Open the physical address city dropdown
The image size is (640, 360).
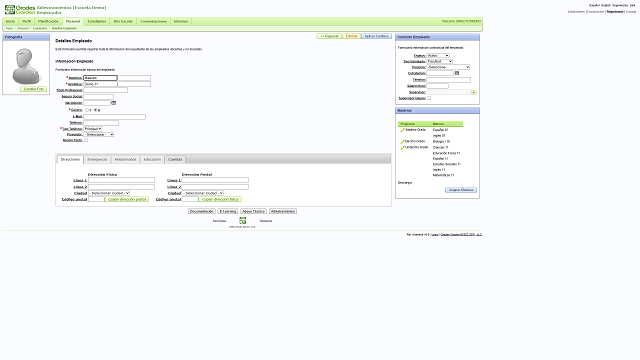coord(109,193)
